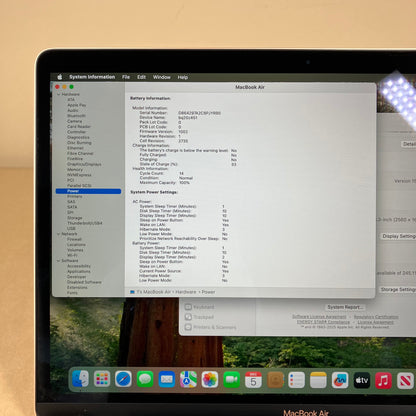Viewport: 416px width, 416px height.
Task: Click Hardware in the path bar
Action: (186, 292)
